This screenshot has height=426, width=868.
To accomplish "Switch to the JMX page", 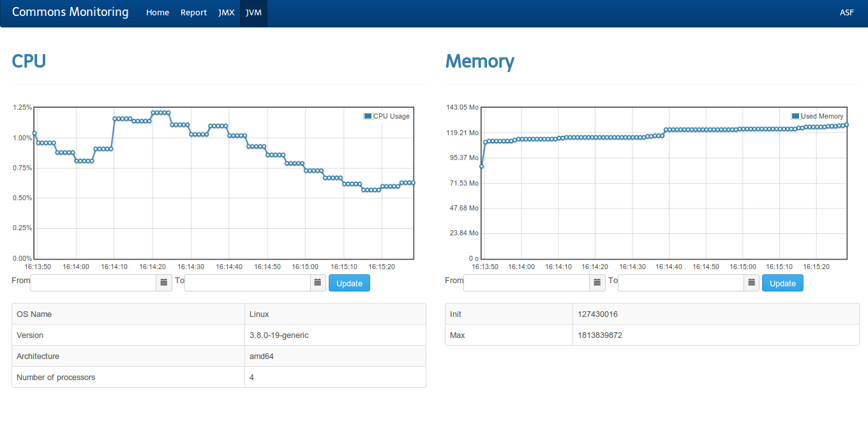I will [226, 13].
